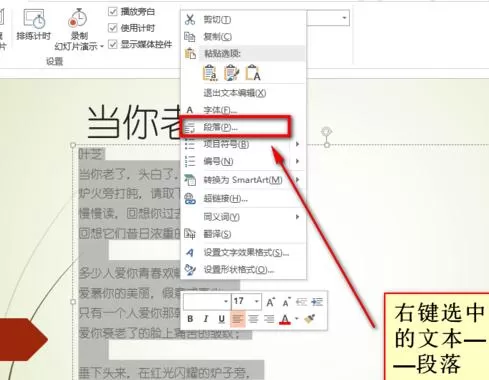Image resolution: width=489 pixels, height=380 pixels.
Task: Toggle Play Narrations (播放旁白) checkbox
Action: (113, 12)
